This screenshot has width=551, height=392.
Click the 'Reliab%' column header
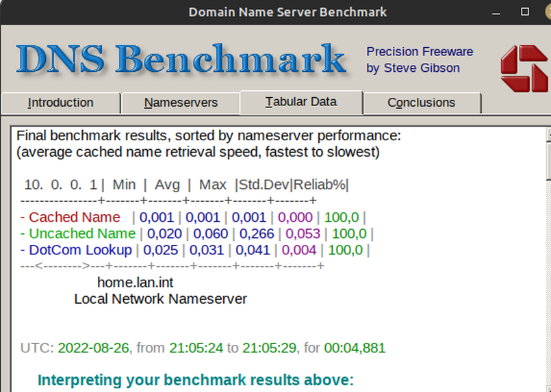320,185
